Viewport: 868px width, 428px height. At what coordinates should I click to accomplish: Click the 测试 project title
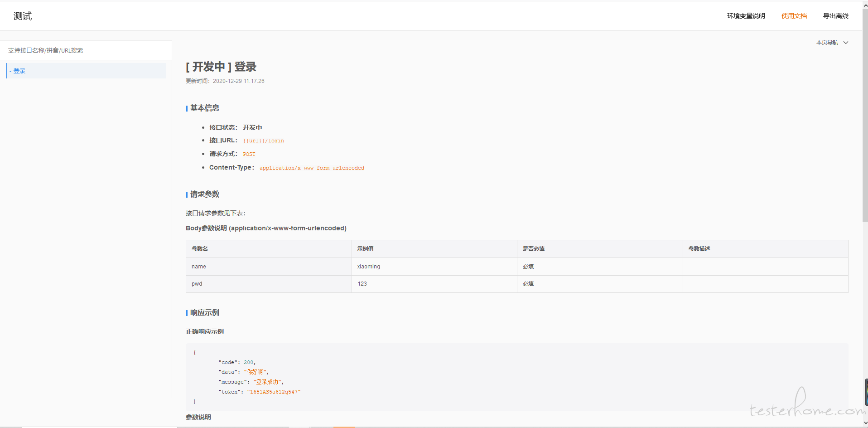coord(23,16)
